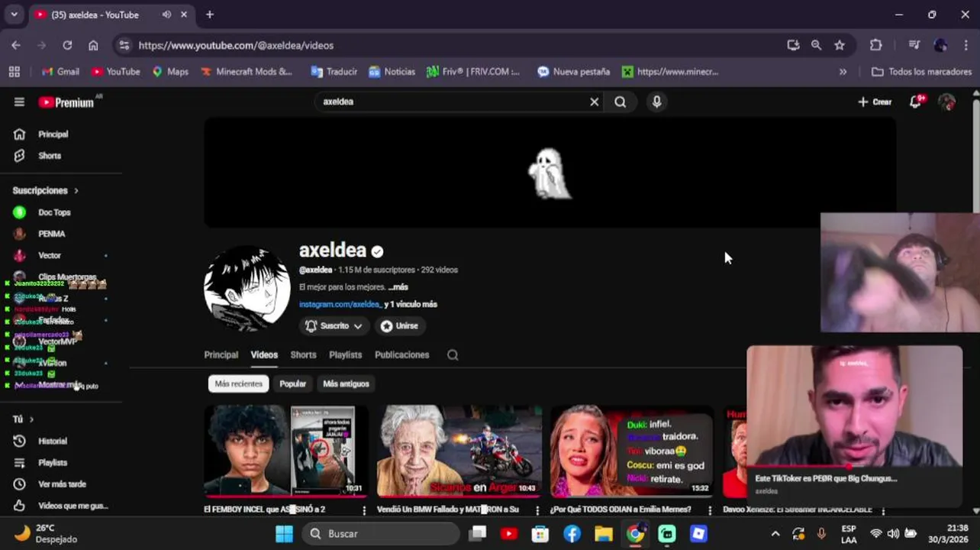Viewport: 980px width, 550px height.
Task: Switch to the Principal channel tab
Action: point(221,354)
